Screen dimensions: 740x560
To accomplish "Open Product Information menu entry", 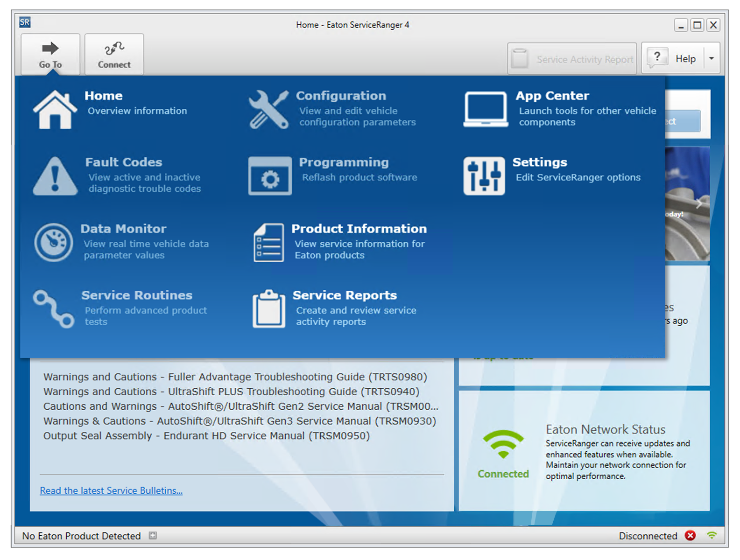I will [340, 242].
